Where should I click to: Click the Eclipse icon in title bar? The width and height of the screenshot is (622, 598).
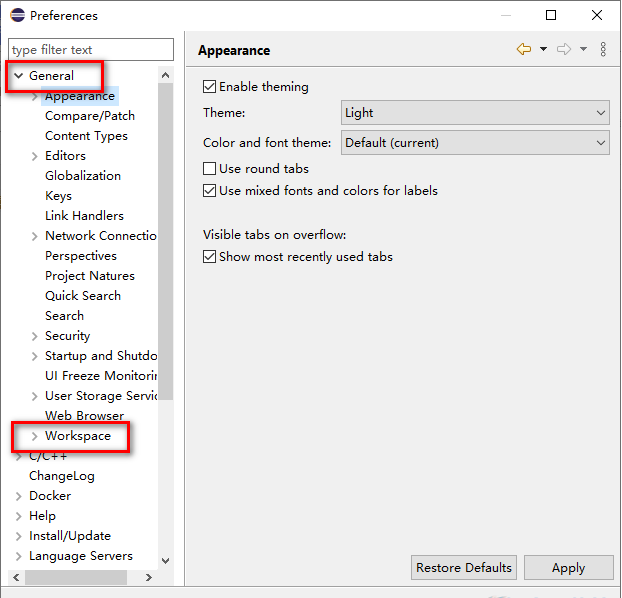coord(17,16)
